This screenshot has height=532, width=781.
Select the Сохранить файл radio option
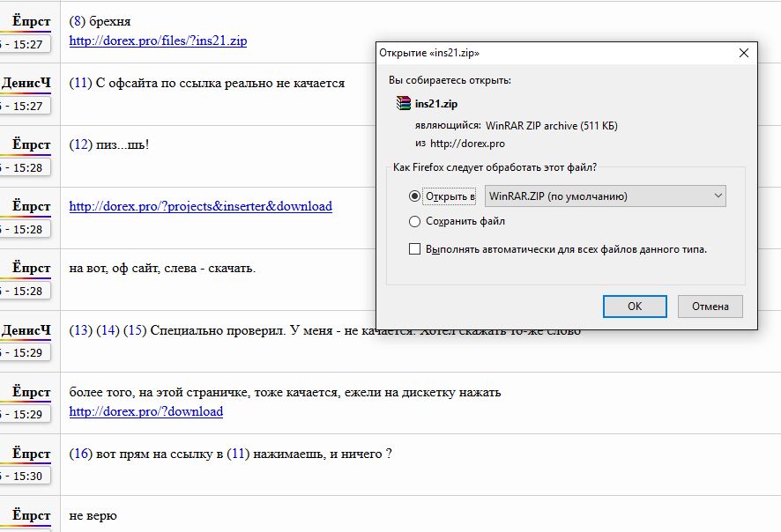click(x=414, y=221)
